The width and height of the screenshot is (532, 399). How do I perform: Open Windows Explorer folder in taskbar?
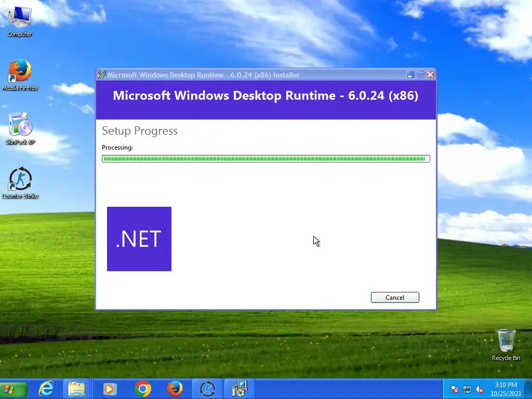click(x=76, y=389)
